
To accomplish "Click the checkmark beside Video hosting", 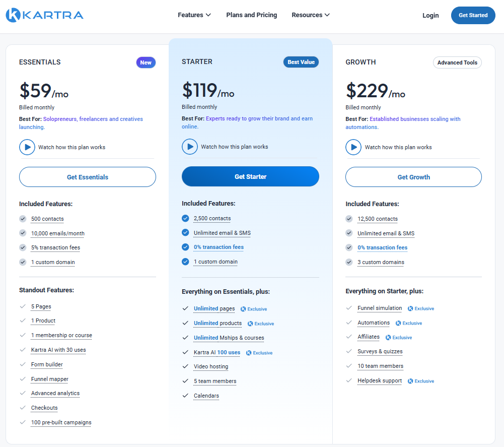I will (185, 366).
